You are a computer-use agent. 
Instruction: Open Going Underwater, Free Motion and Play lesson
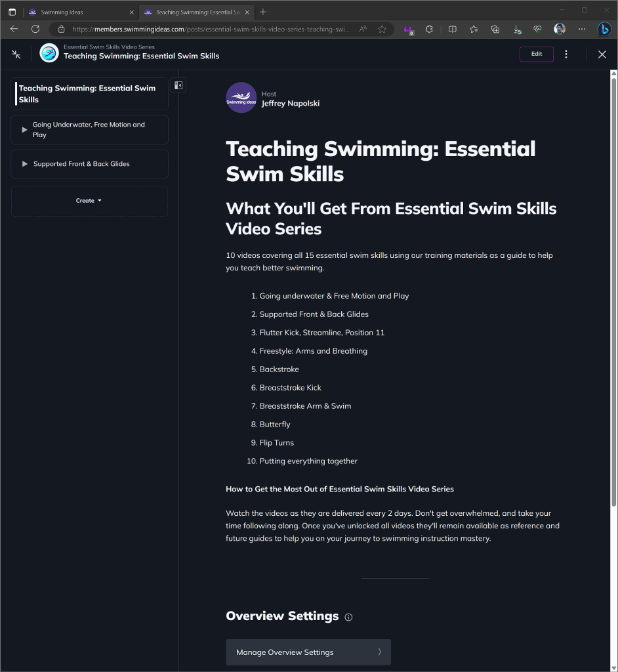pyautogui.click(x=89, y=130)
